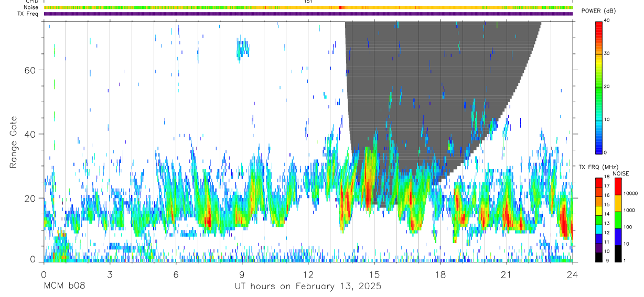Click the purple TX Freq strip above the plot

coord(308,14)
